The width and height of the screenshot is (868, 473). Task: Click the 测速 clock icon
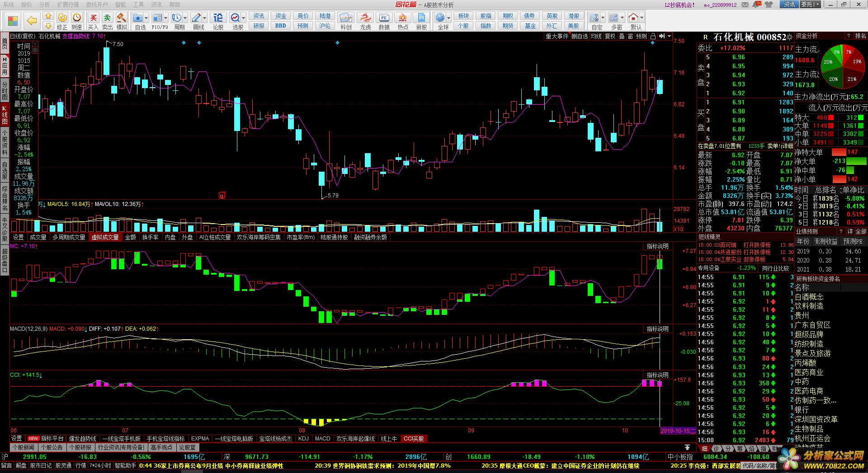pos(77,17)
